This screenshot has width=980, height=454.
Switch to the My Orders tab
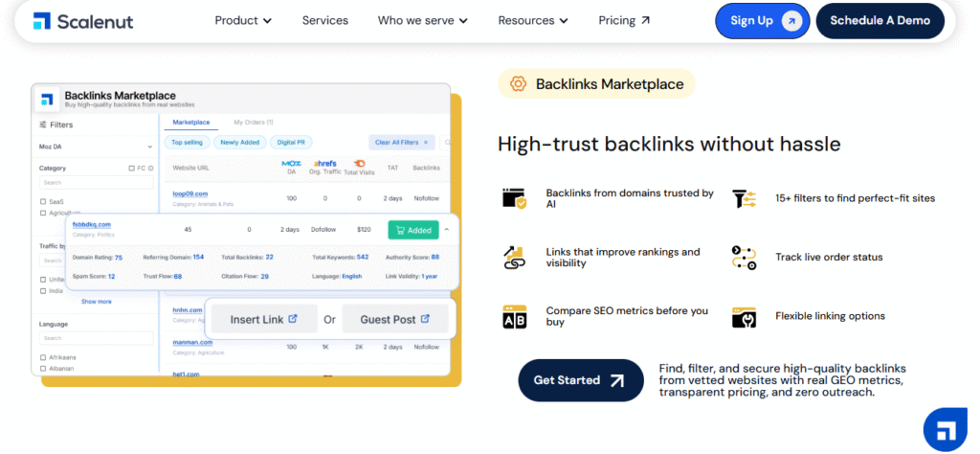[254, 123]
